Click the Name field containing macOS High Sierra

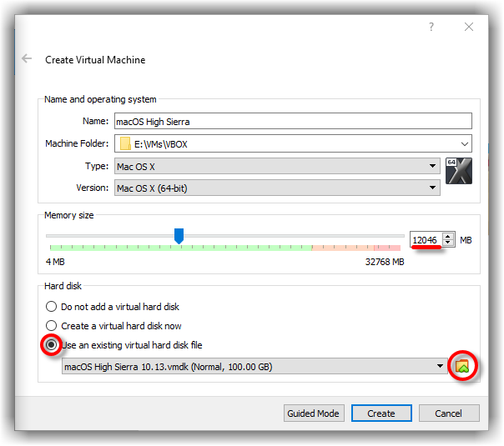tap(292, 122)
